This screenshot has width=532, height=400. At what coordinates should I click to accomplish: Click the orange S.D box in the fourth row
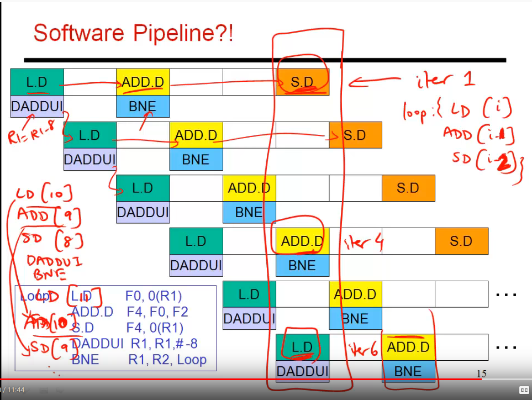coord(461,241)
